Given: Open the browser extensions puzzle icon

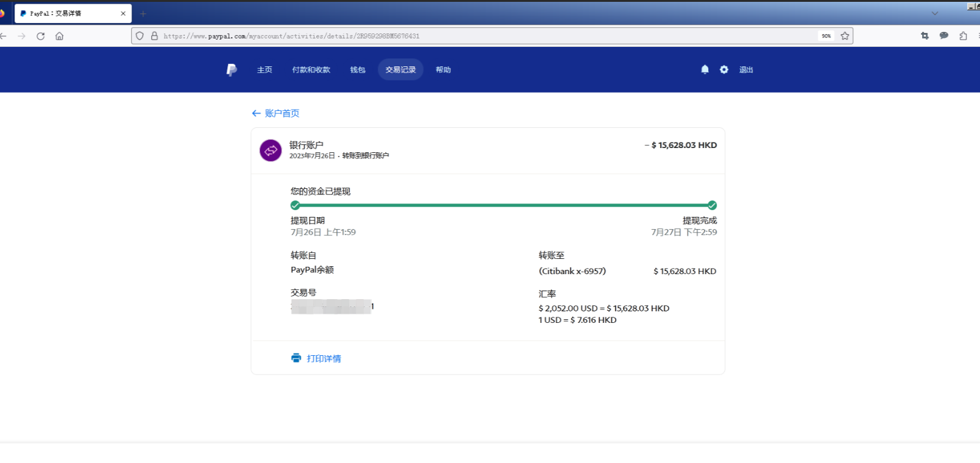Looking at the screenshot, I should point(963,36).
